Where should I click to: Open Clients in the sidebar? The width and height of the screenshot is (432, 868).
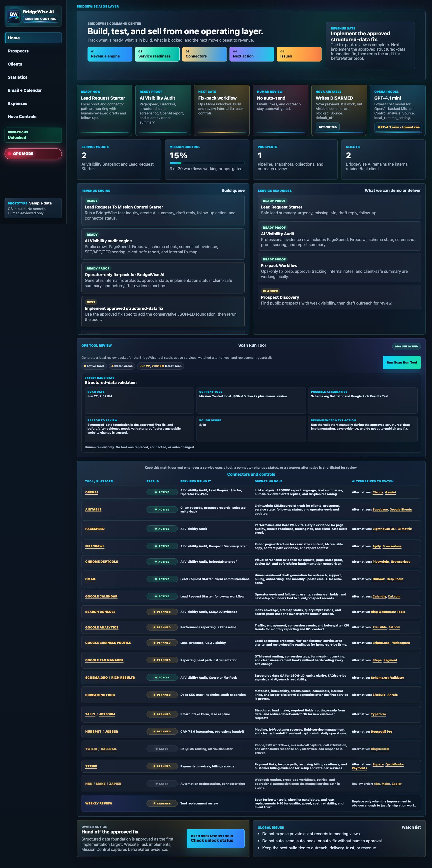(x=33, y=64)
